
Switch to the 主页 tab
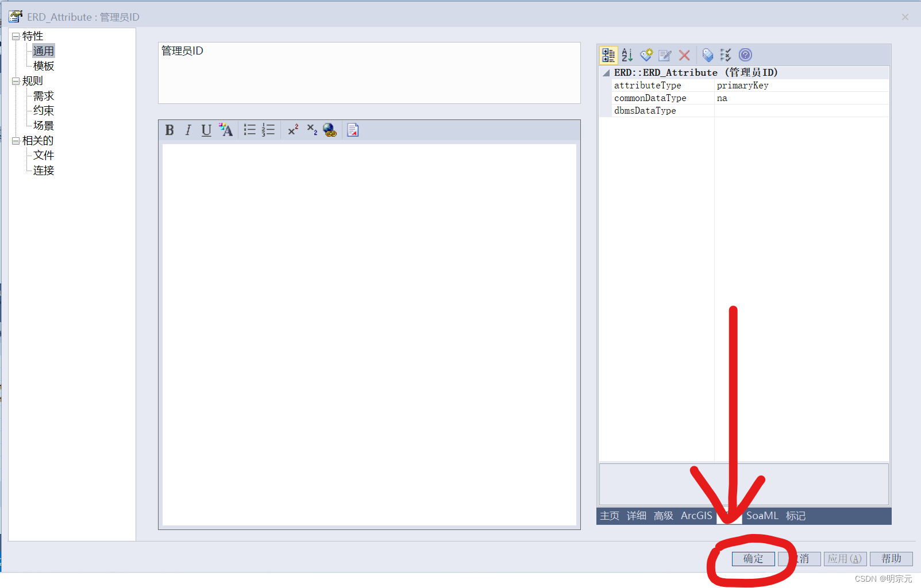610,516
